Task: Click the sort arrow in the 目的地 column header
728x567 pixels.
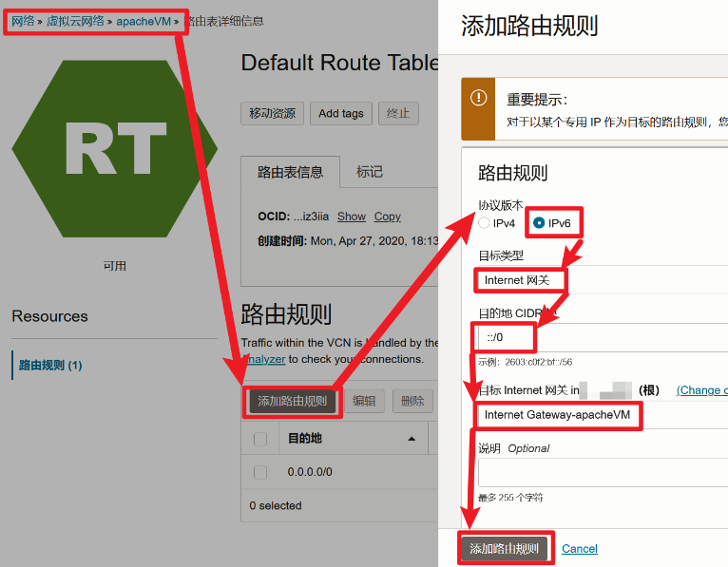Action: 412,439
